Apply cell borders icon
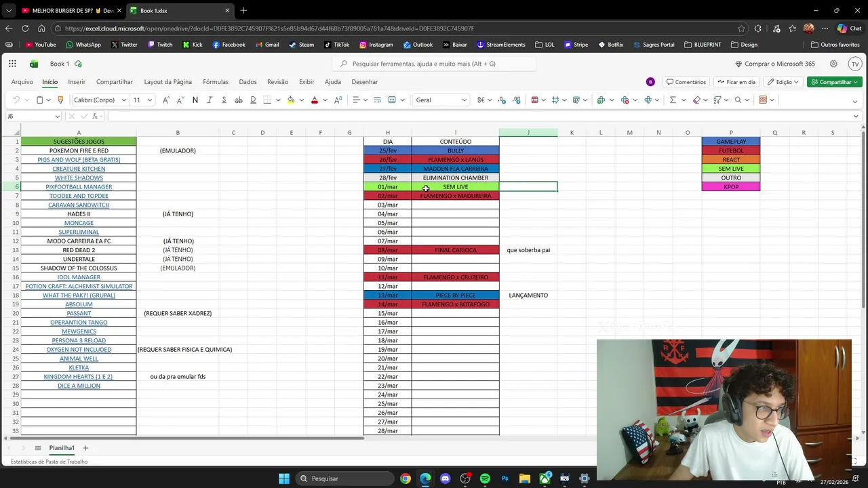The height and width of the screenshot is (488, 868). point(267,100)
